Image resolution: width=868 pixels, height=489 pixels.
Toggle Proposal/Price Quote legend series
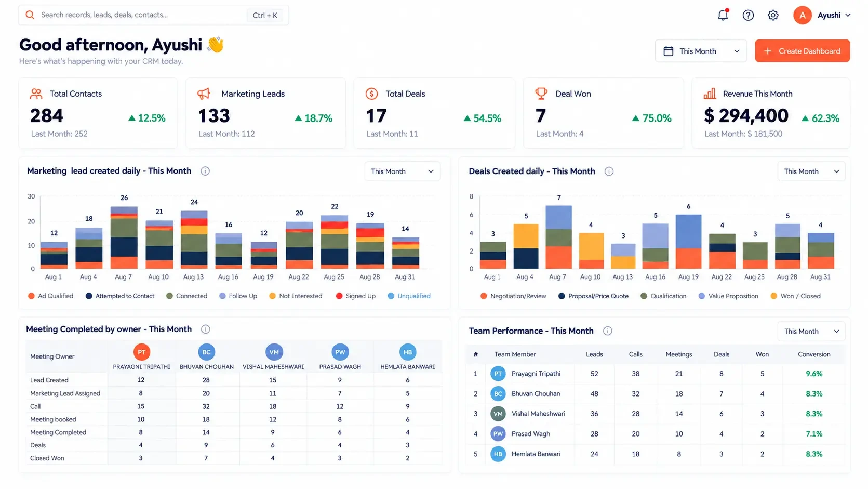coord(593,296)
